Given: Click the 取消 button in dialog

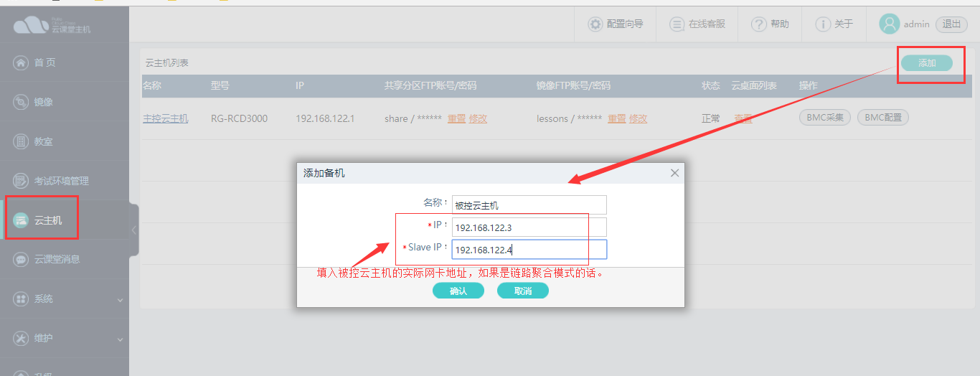Looking at the screenshot, I should pyautogui.click(x=523, y=291).
